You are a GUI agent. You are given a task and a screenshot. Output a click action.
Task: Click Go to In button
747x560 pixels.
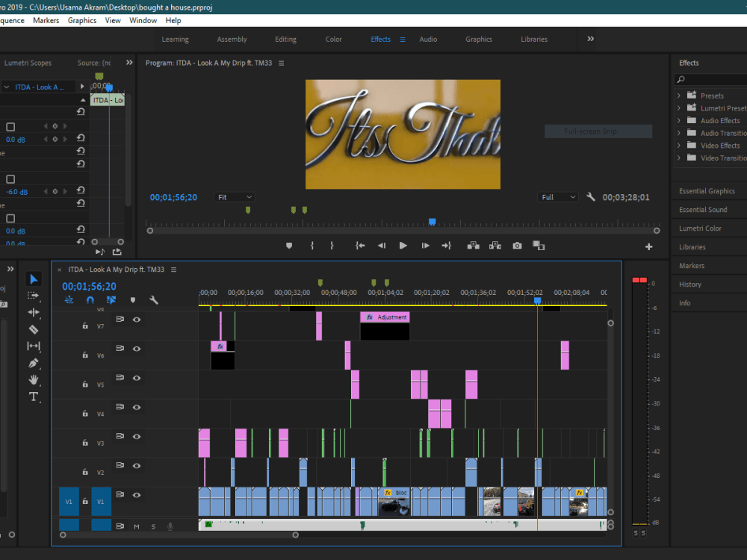(x=360, y=246)
